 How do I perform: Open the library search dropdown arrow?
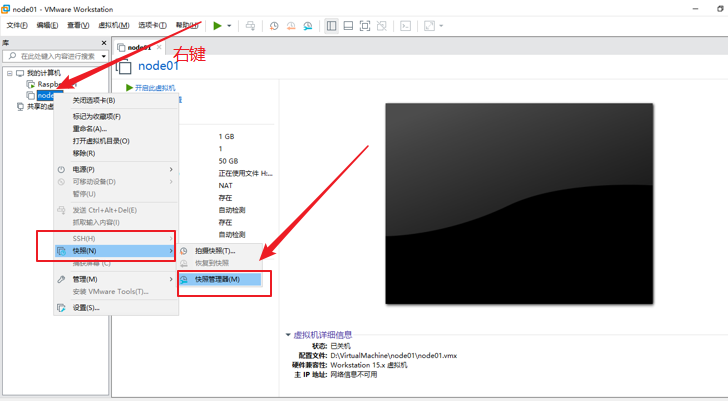click(104, 56)
